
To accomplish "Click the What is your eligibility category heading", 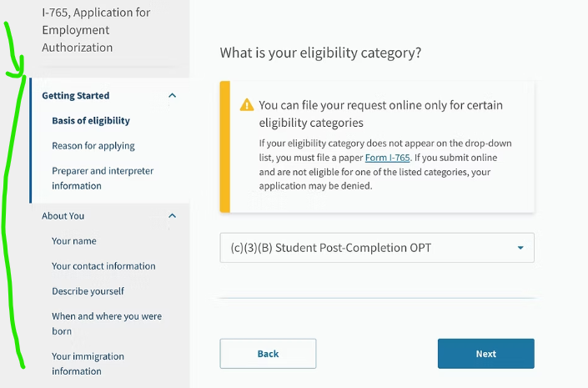I will [x=320, y=53].
